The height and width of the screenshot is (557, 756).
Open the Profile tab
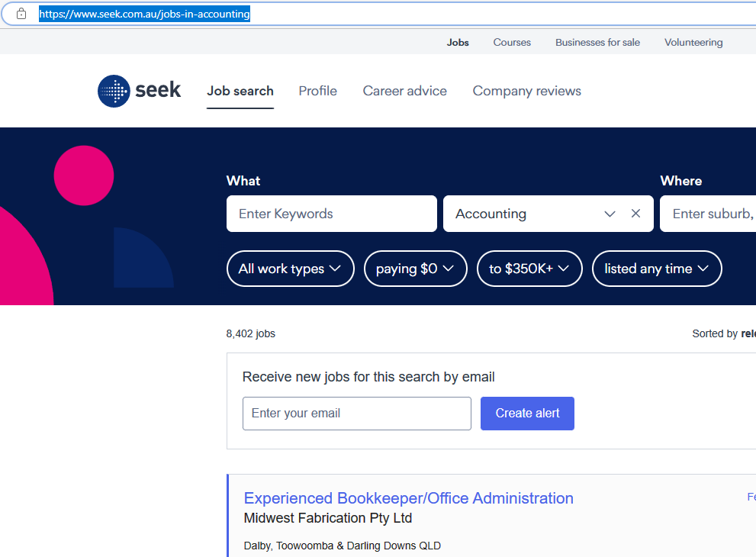[x=317, y=91]
